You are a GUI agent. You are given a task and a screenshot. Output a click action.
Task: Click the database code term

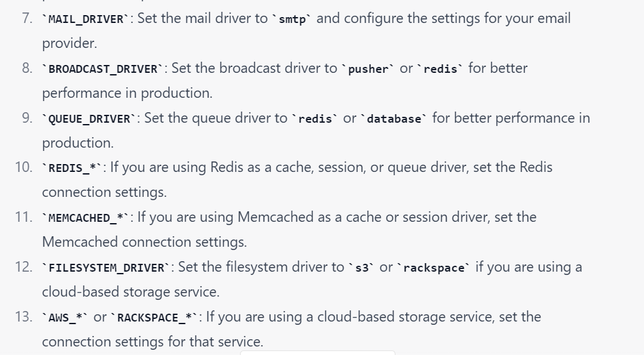coord(393,119)
